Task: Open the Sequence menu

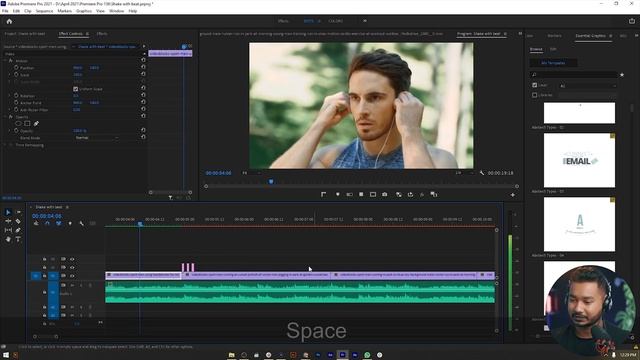Action: [44, 11]
